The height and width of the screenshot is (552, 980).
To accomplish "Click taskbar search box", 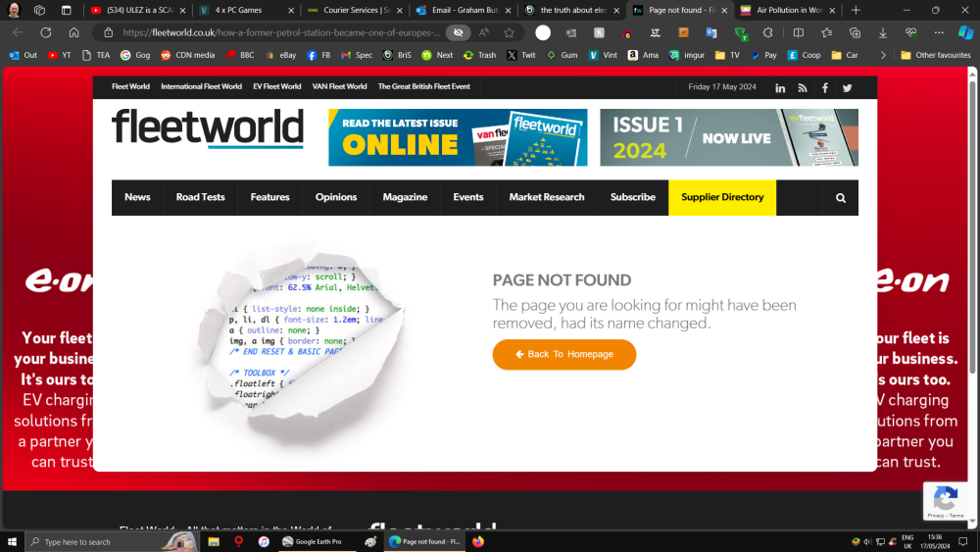I will pos(113,541).
